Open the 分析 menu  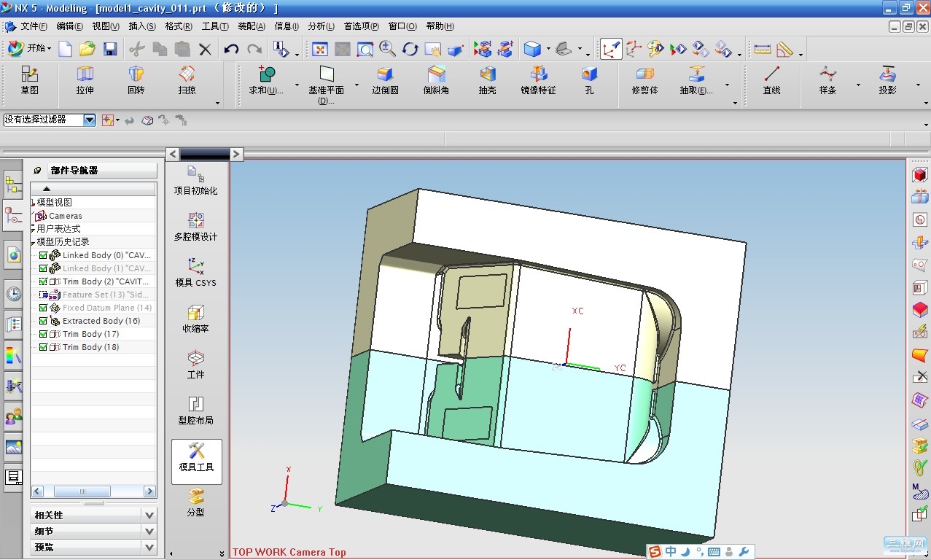(322, 26)
